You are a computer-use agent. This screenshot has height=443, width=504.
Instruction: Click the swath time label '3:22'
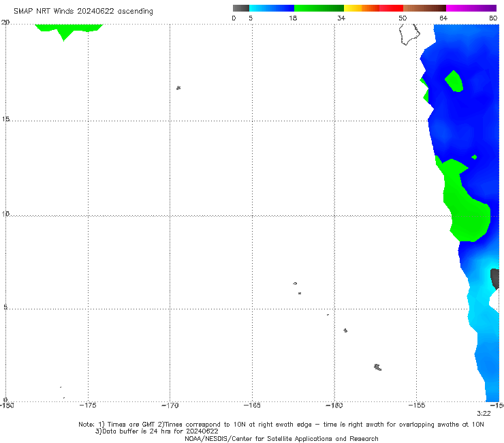tap(484, 414)
